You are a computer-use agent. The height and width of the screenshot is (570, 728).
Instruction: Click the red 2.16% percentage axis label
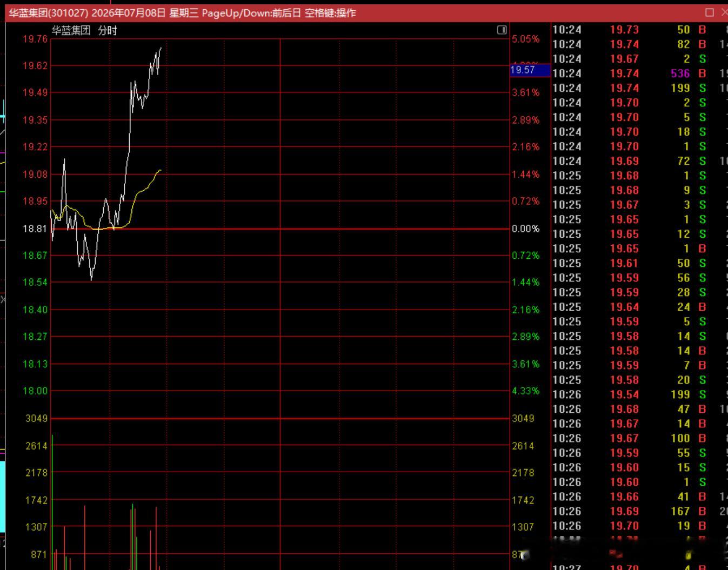click(x=526, y=147)
